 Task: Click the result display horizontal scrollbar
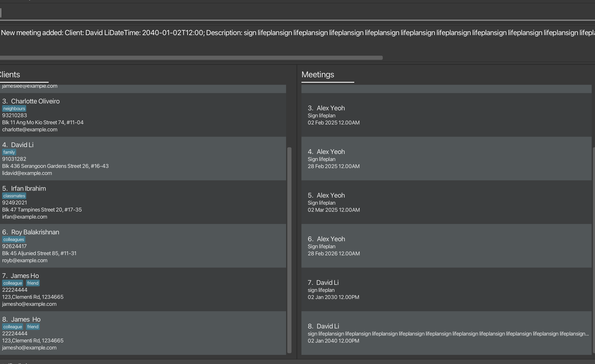tap(191, 58)
